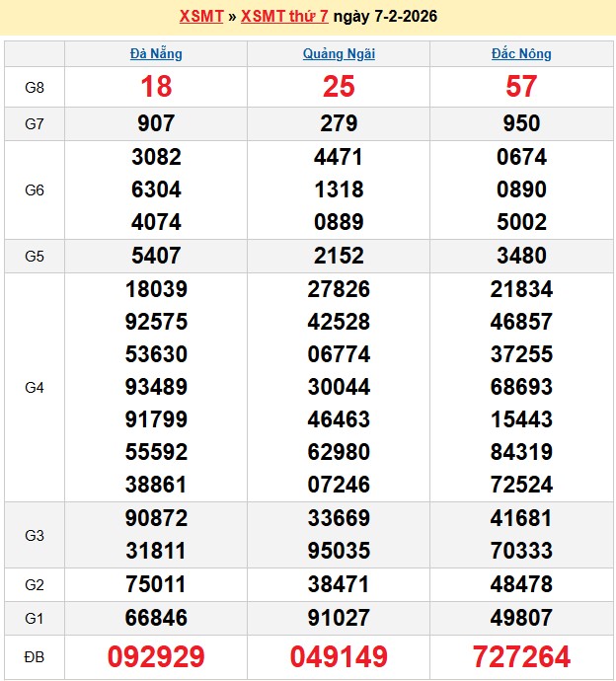Click the G7 result 950
The image size is (616, 681).
tap(521, 123)
